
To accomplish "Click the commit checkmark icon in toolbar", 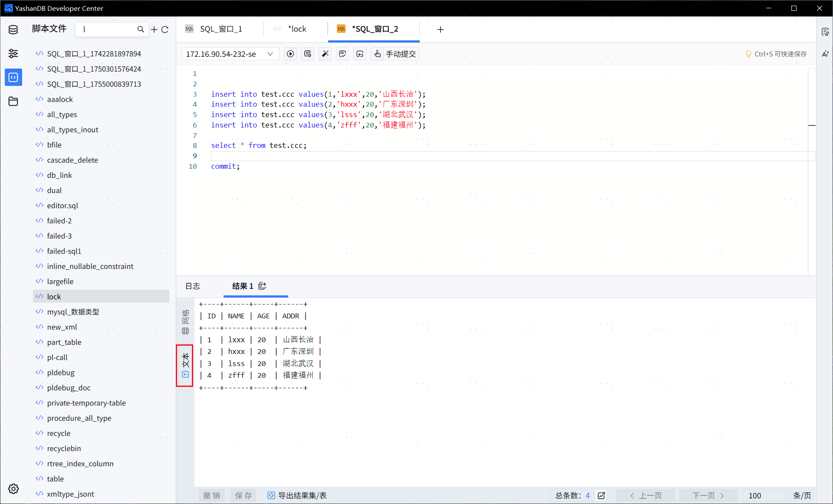I will click(342, 54).
